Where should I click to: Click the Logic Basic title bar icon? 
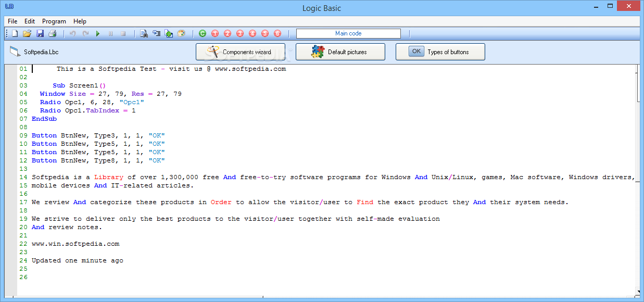tap(8, 6)
